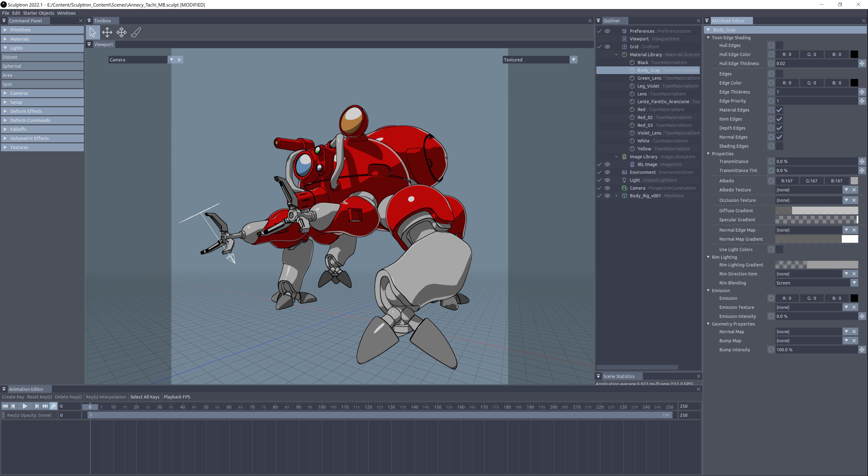Add a Spherical light from Lights list
The width and height of the screenshot is (868, 476).
point(12,66)
